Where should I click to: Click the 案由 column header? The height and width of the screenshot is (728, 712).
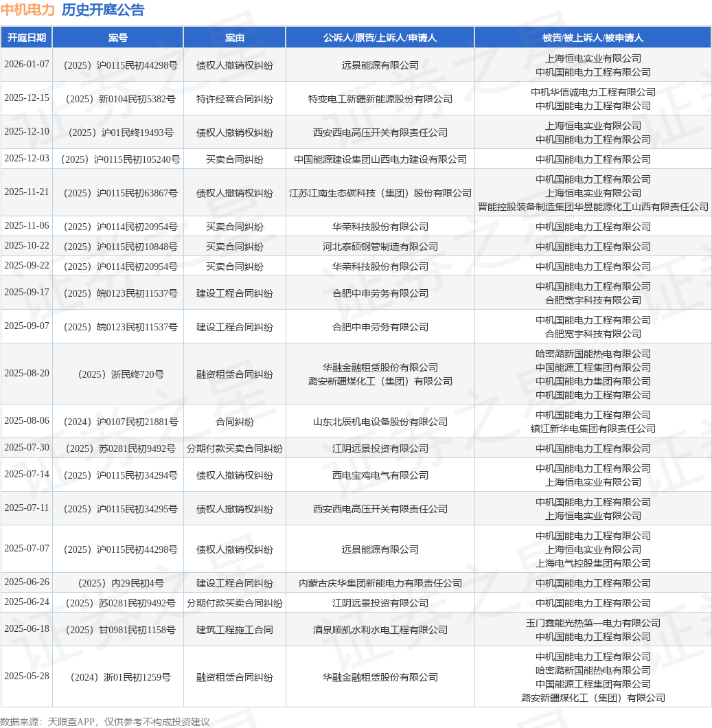[234, 38]
